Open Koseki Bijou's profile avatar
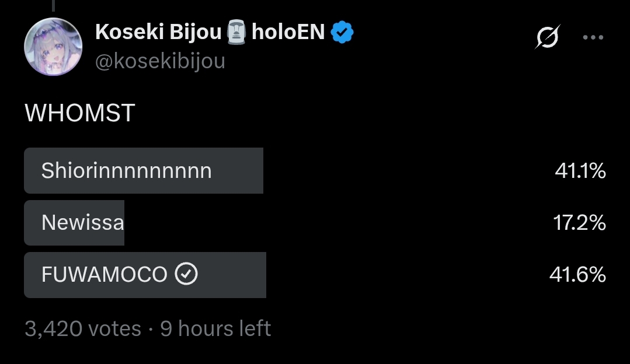630x364 pixels. pos(53,47)
